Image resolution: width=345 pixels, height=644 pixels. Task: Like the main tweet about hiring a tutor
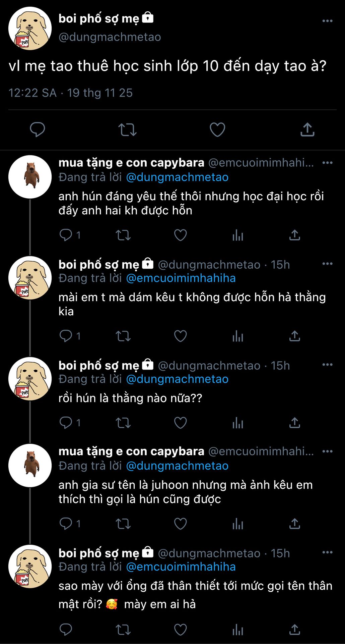217,129
